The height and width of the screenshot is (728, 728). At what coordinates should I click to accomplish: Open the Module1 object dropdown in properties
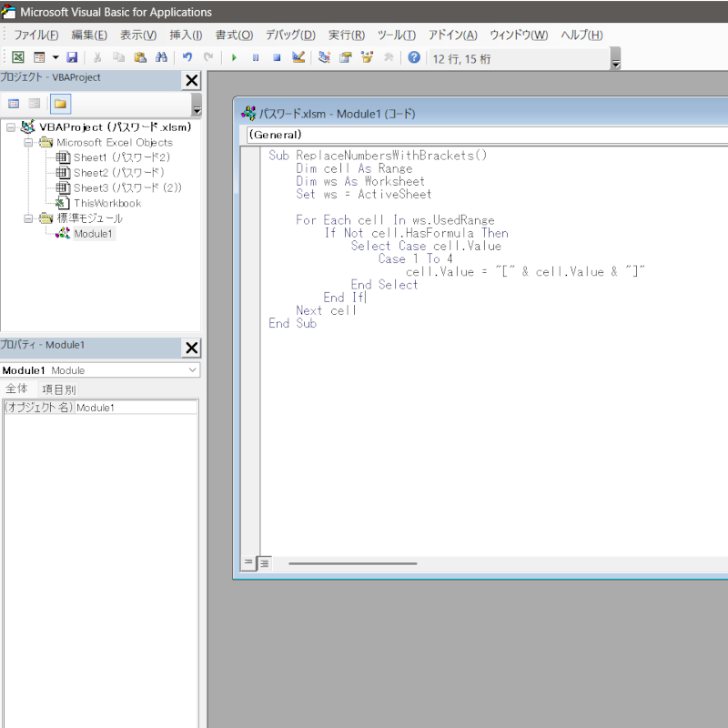point(192,370)
